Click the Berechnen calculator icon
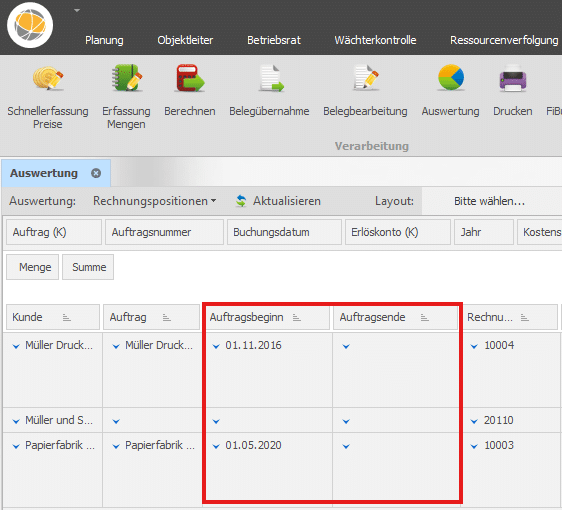 [190, 78]
